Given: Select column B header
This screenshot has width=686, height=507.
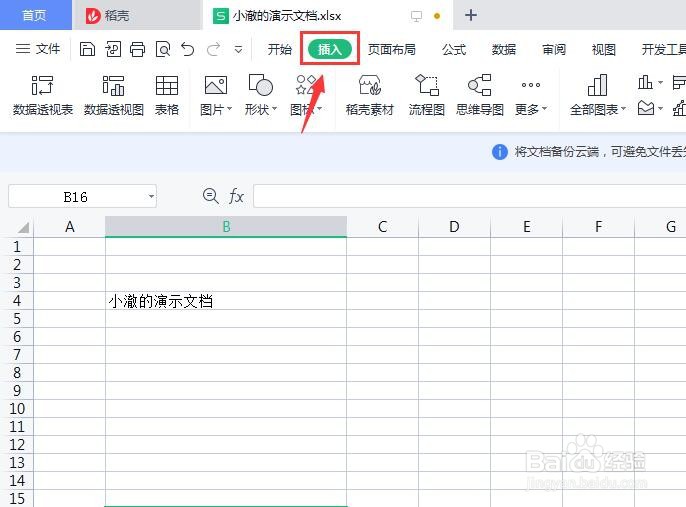Looking at the screenshot, I should 226,227.
